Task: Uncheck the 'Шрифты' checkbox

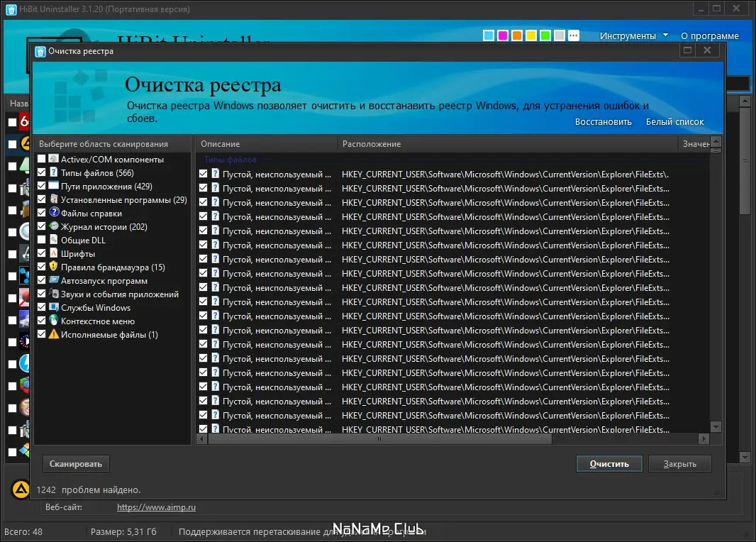Action: click(x=41, y=253)
